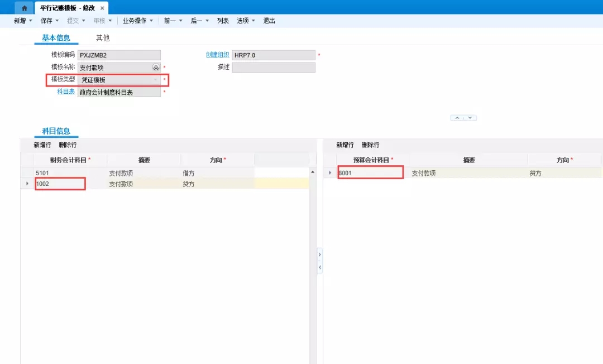Viewport: 603px width, 364px height.
Task: Click the 列表 toolbar button
Action: pyautogui.click(x=223, y=21)
